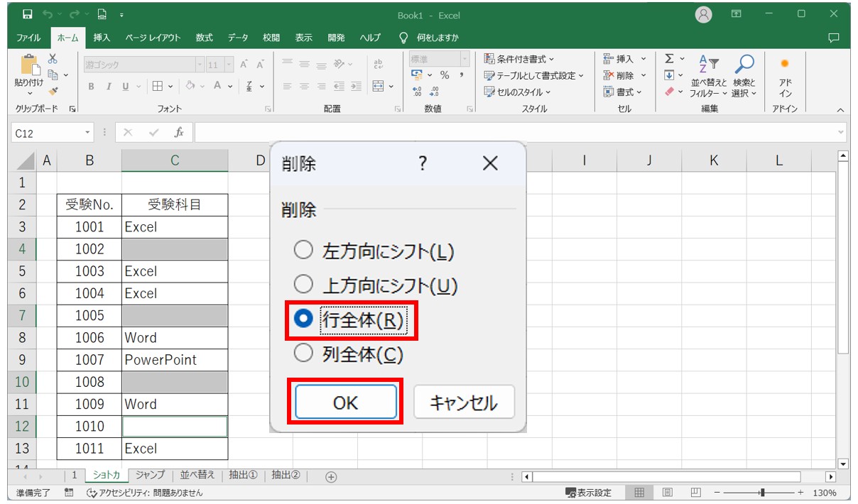Open the 挿入 ribbon tab
Screen dimensions: 858x504
(102, 38)
